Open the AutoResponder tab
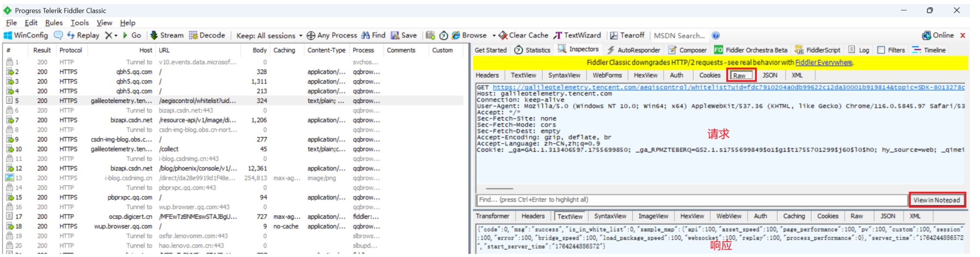The height and width of the screenshot is (257, 980). tap(633, 50)
